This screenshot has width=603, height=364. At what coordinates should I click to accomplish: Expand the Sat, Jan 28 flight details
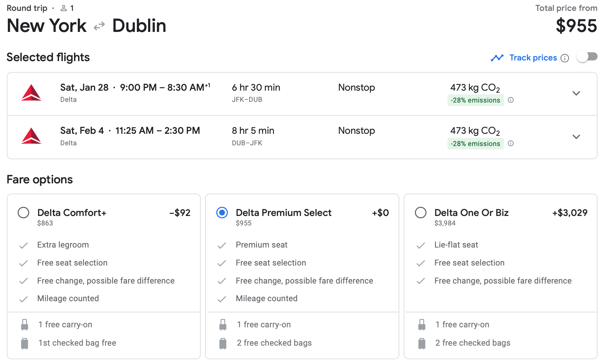click(x=576, y=93)
